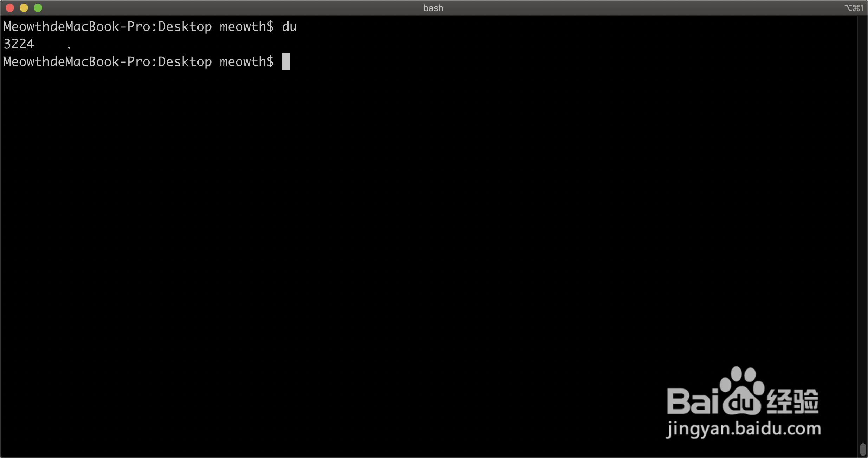Click Desktop in the first prompt line
The width and height of the screenshot is (868, 458).
tap(185, 27)
